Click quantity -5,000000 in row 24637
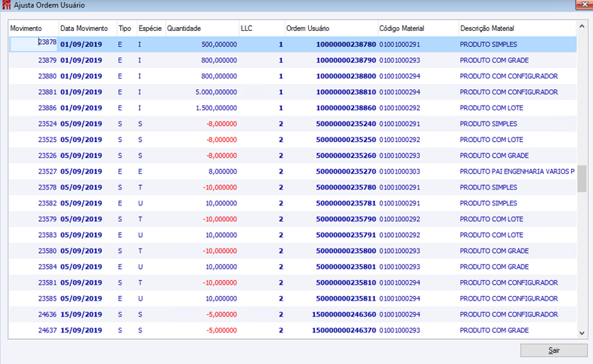This screenshot has height=364, width=593. (x=221, y=330)
